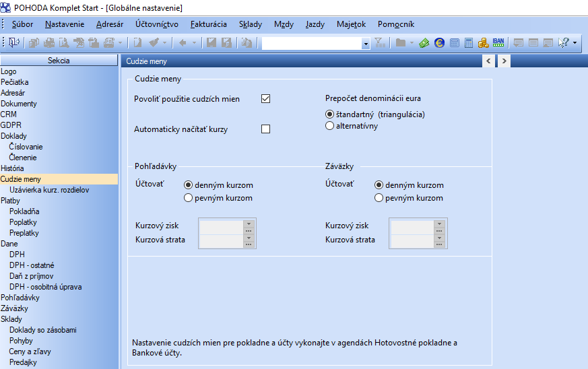
Task: Uncheck Povoliť použitie cudzích mien checkbox
Action: coord(265,98)
